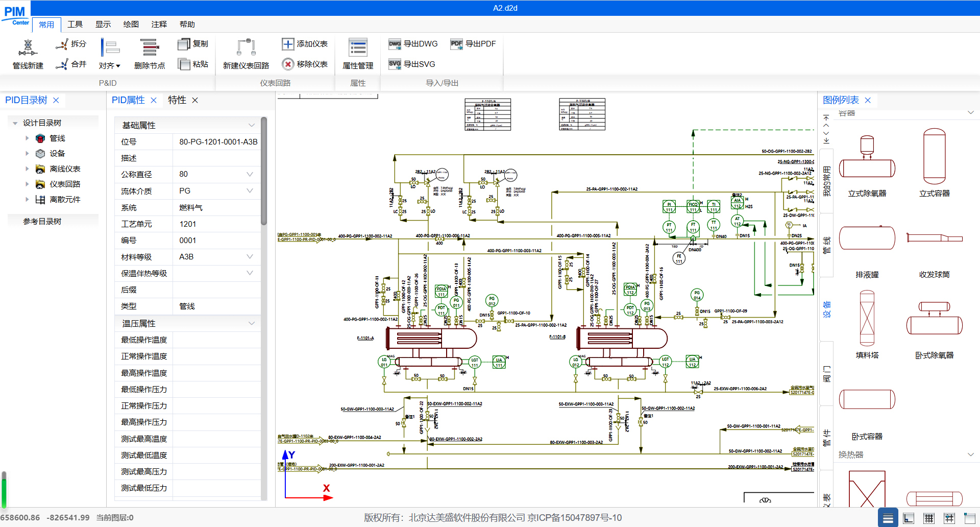Viewport: 980px width, 527px height.
Task: Switch to the 阀门 vertical legend tab
Action: 827,374
